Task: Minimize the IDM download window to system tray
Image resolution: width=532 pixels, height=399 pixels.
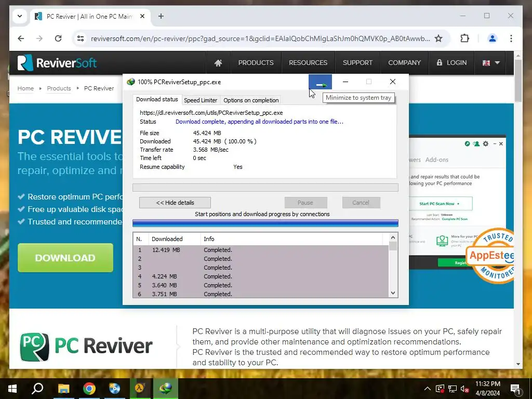Action: pyautogui.click(x=320, y=82)
